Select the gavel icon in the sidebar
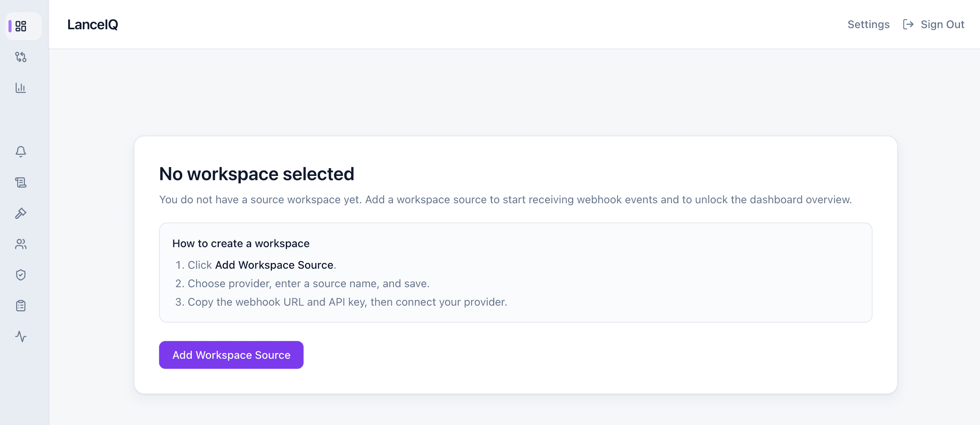The height and width of the screenshot is (425, 980). coord(21,213)
